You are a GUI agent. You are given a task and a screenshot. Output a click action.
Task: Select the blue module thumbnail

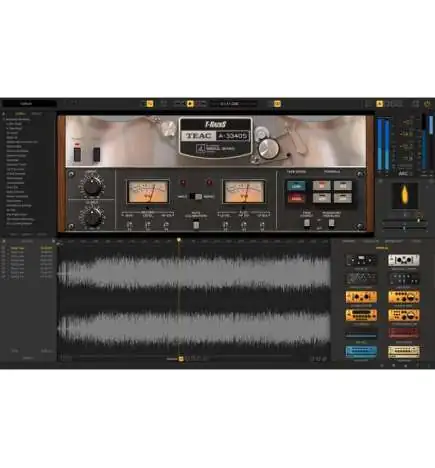[x=361, y=351]
